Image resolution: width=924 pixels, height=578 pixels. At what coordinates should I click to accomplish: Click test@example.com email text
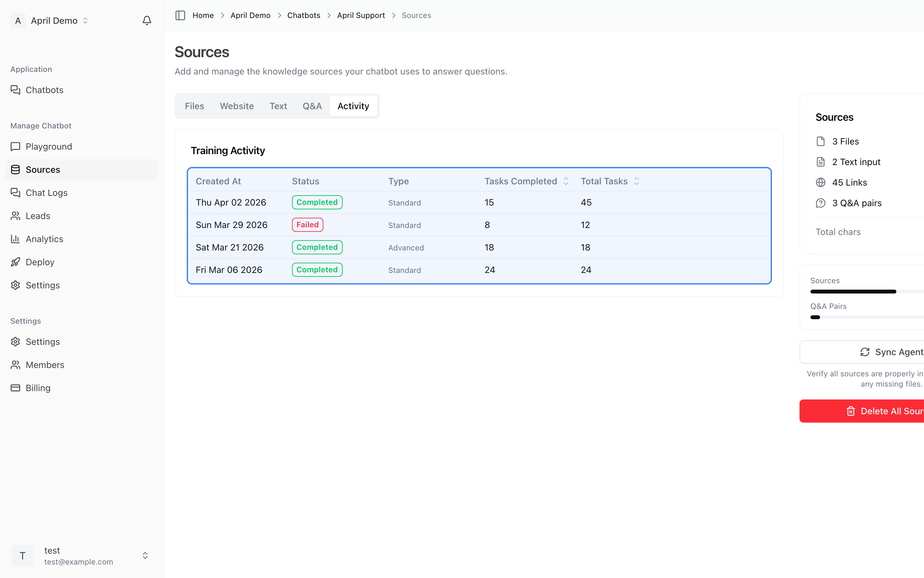click(x=79, y=562)
